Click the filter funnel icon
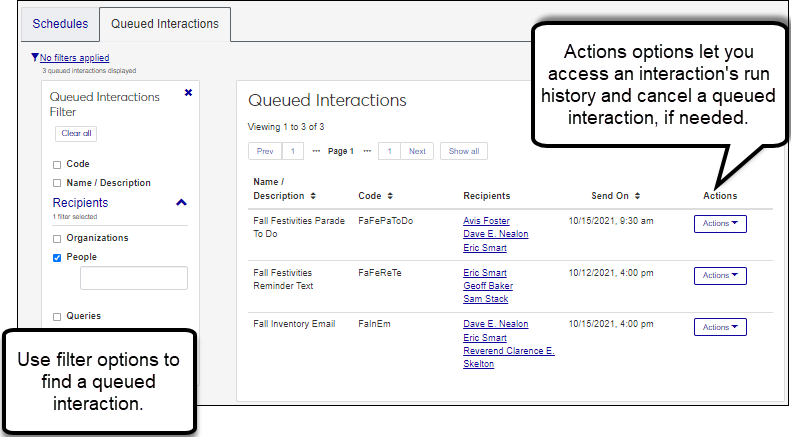This screenshot has width=791, height=437. click(x=35, y=58)
